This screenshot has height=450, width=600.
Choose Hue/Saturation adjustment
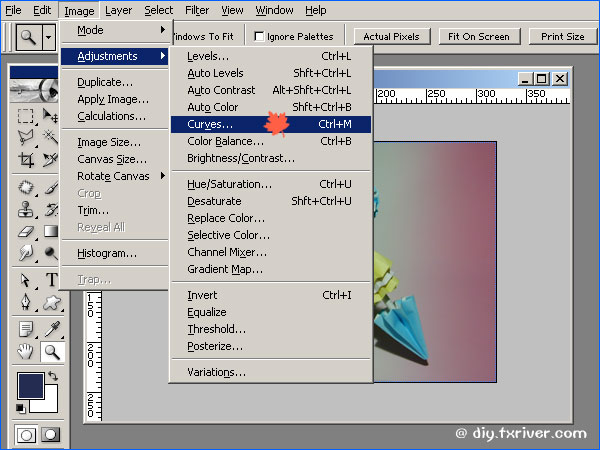coord(271,184)
